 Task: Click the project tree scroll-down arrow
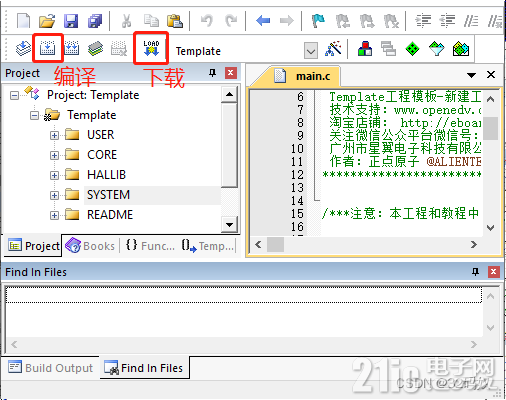pyautogui.click(x=229, y=225)
